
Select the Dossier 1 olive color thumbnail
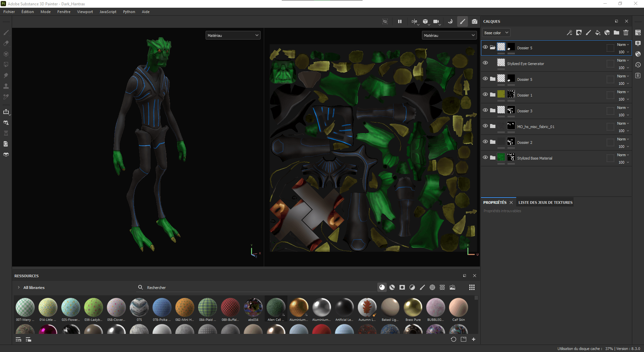501,94
